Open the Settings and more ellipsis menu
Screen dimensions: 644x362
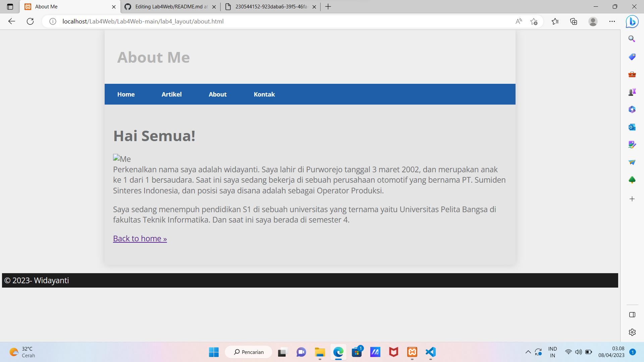612,21
